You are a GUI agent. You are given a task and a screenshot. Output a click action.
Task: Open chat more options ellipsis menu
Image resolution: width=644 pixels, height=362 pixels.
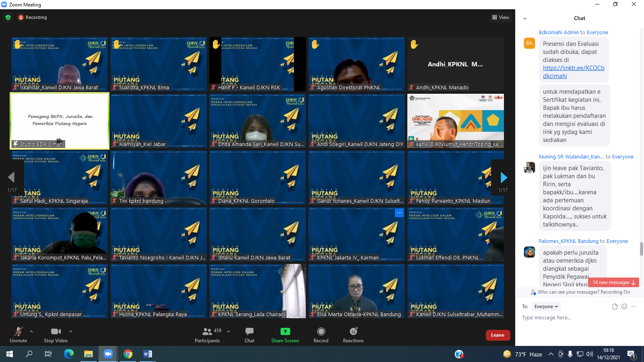(x=634, y=306)
